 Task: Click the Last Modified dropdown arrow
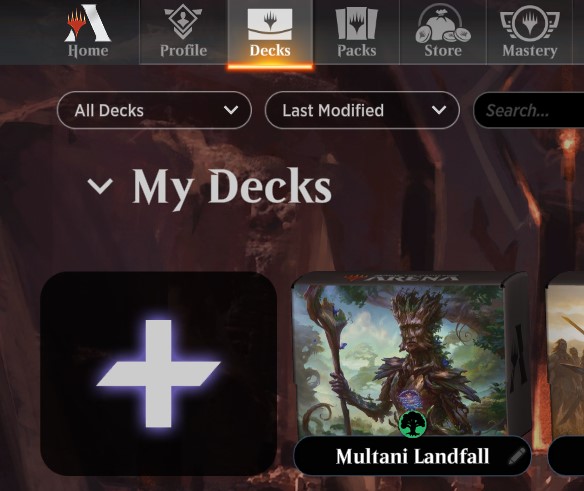[439, 110]
